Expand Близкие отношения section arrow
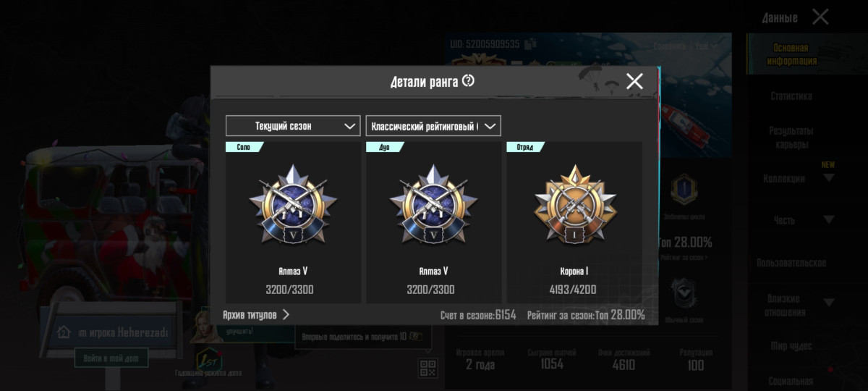Image resolution: width=868 pixels, height=391 pixels. point(829,303)
